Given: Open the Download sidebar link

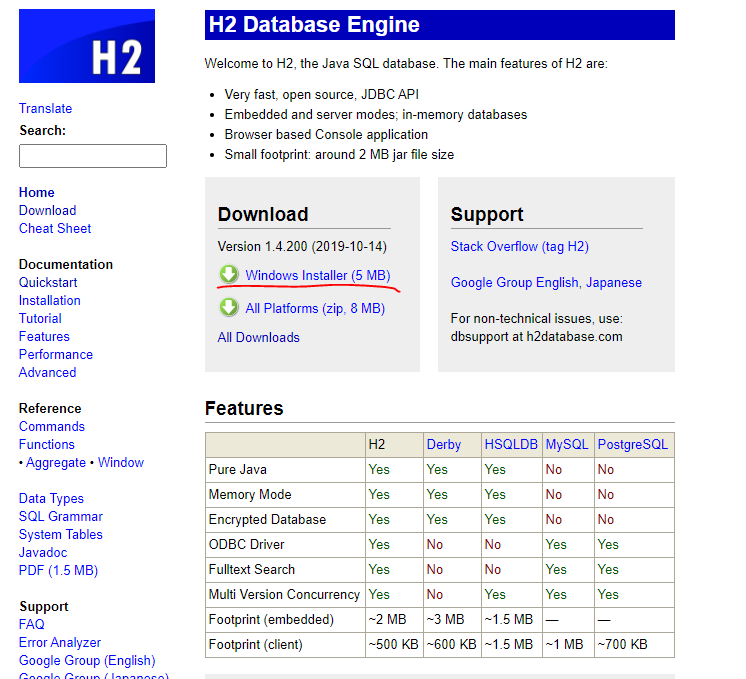Looking at the screenshot, I should [x=48, y=210].
